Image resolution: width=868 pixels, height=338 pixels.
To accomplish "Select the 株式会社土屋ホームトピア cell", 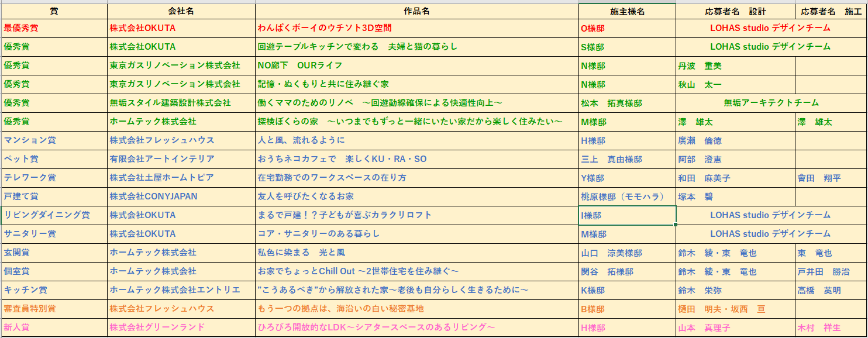I will [x=181, y=178].
